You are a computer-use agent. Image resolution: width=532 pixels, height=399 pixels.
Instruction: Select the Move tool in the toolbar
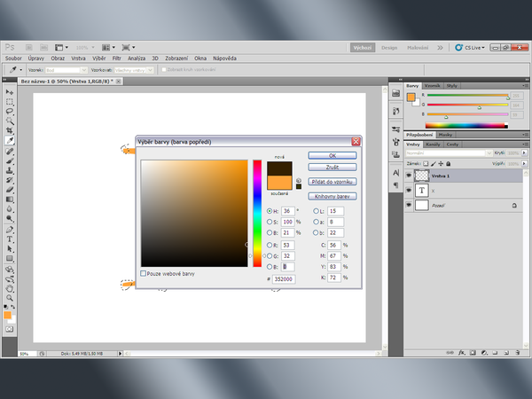(x=10, y=91)
